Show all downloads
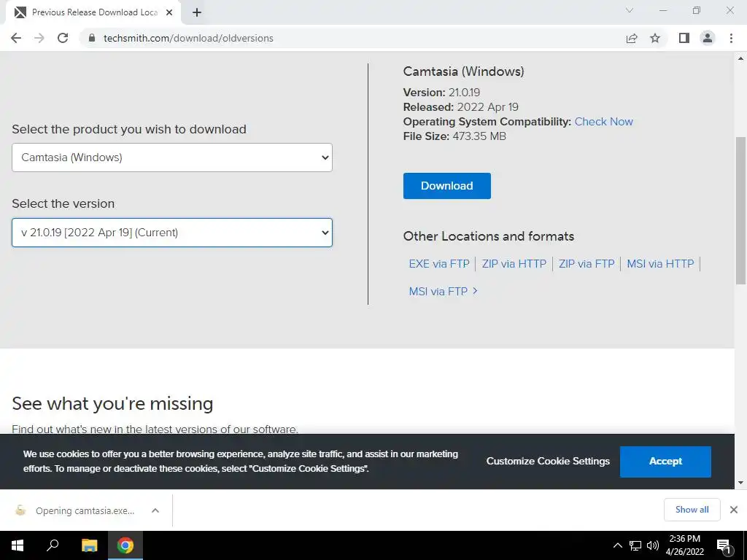This screenshot has height=560, width=747. pos(692,510)
